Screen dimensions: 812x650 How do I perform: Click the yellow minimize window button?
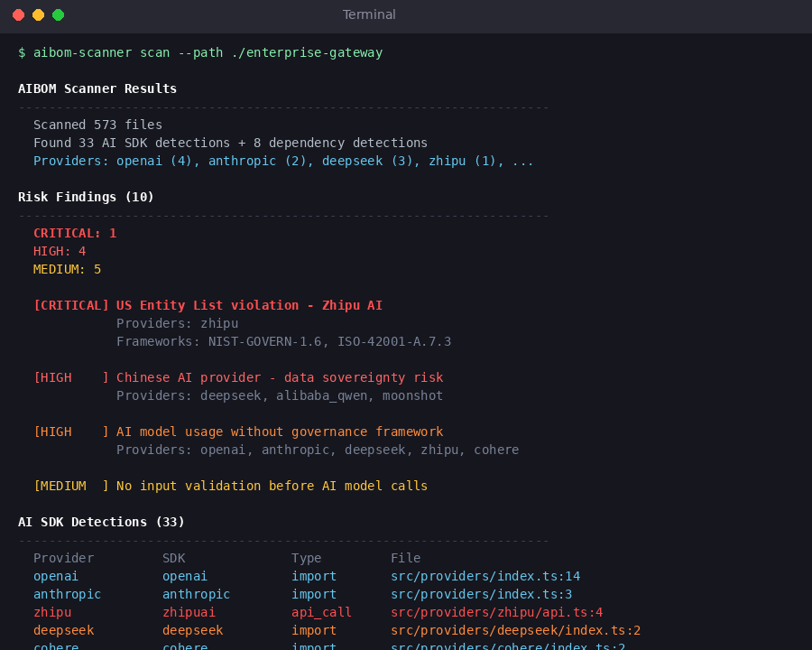coord(38,15)
